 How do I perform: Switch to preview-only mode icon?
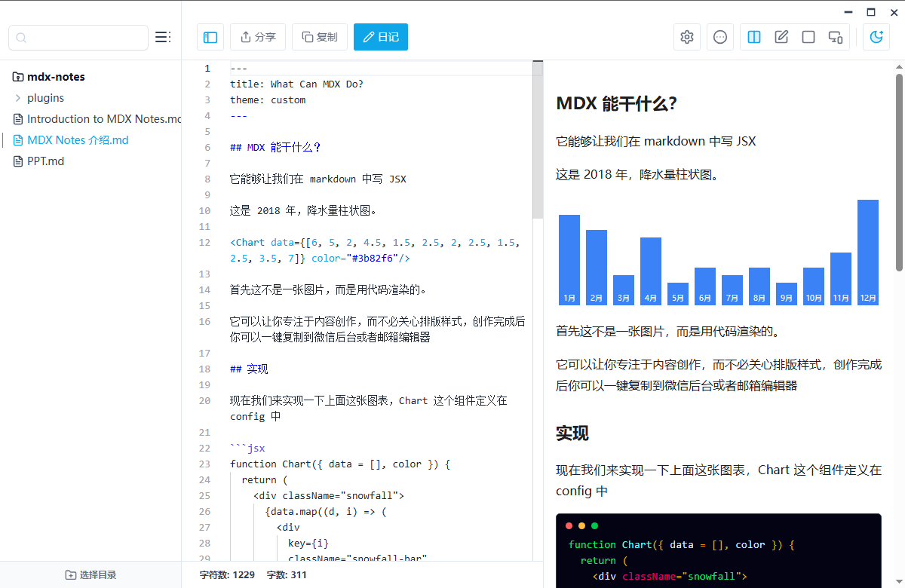point(808,36)
